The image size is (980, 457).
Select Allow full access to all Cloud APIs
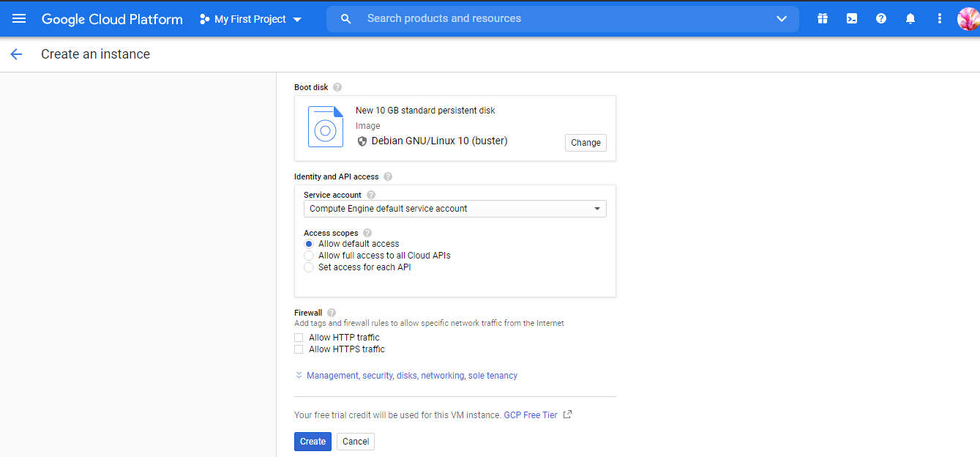point(309,256)
